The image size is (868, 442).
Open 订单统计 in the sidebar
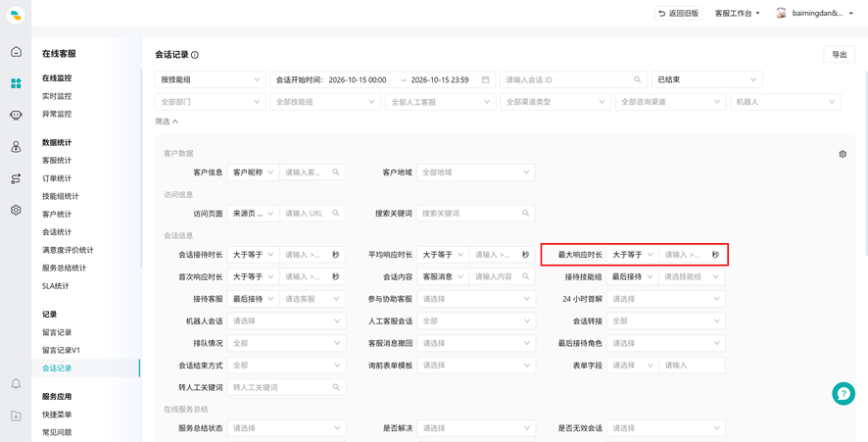57,178
